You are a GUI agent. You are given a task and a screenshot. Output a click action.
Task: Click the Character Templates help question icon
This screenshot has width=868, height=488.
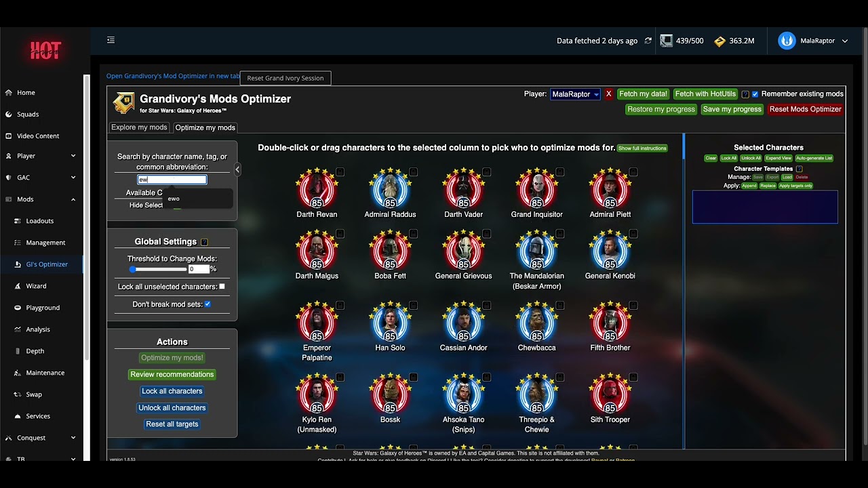click(799, 169)
